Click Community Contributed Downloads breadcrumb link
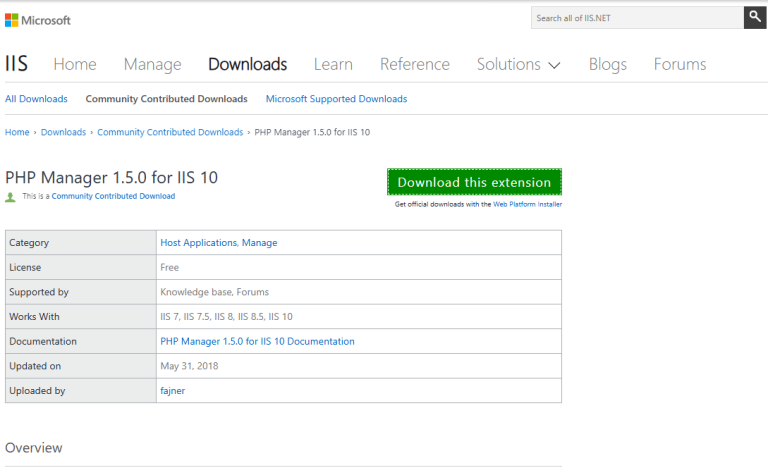Image resolution: width=768 pixels, height=468 pixels. click(170, 132)
